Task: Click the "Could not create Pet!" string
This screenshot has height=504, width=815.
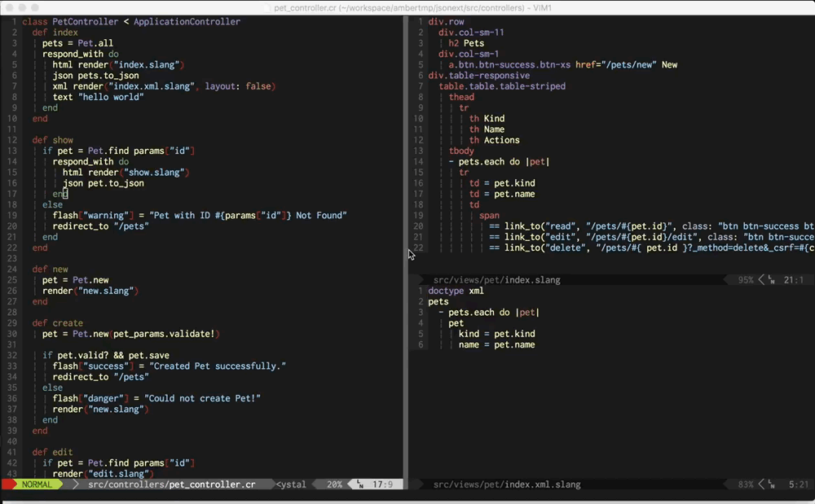Action: click(202, 399)
